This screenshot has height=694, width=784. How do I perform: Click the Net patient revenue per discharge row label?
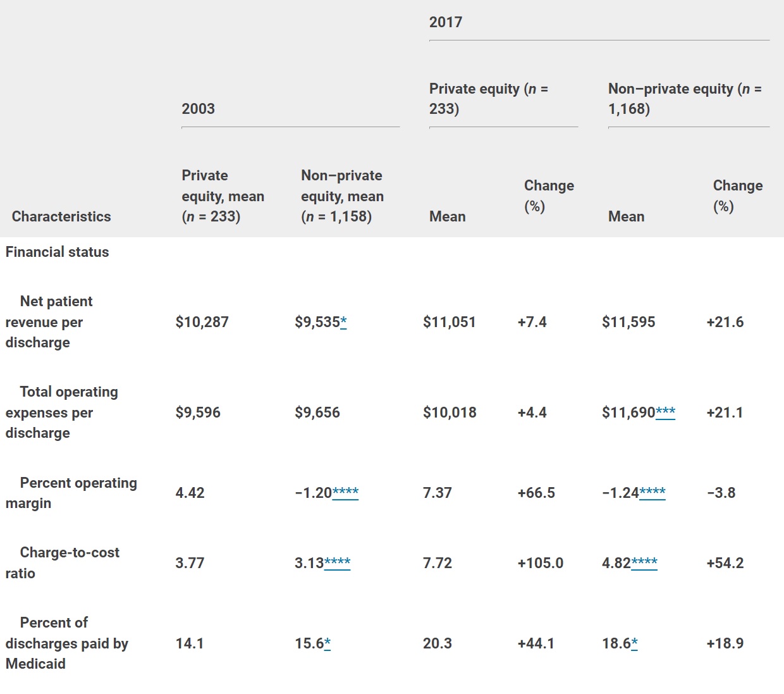(49, 322)
